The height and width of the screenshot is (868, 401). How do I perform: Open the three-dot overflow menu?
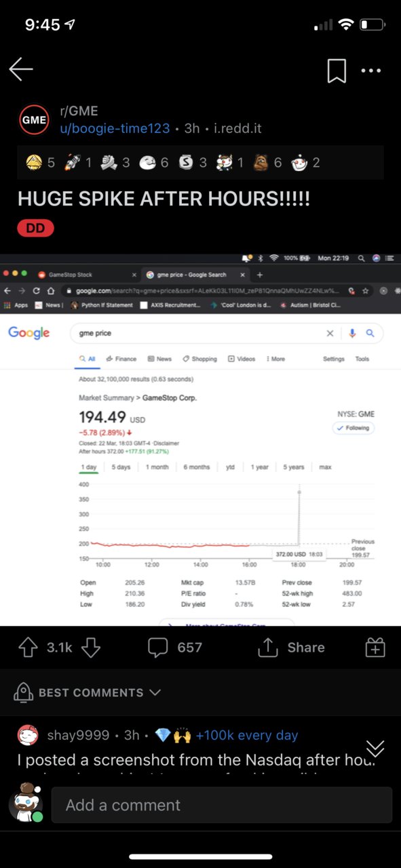(x=370, y=70)
